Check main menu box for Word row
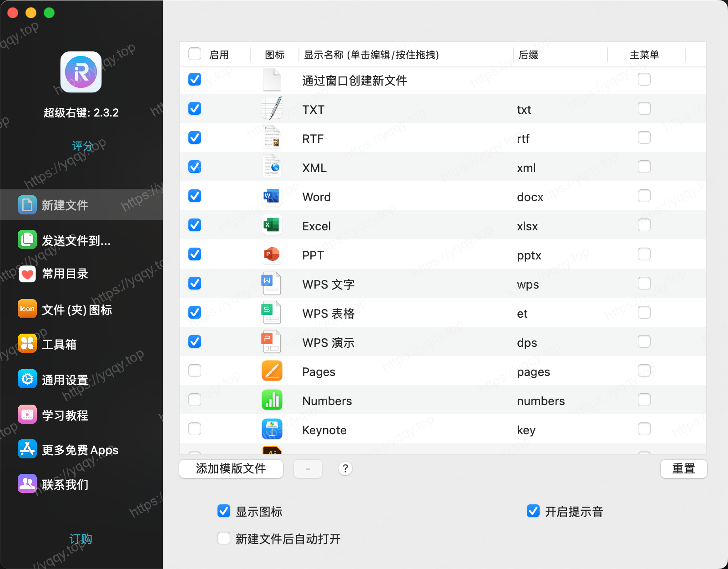 644,196
